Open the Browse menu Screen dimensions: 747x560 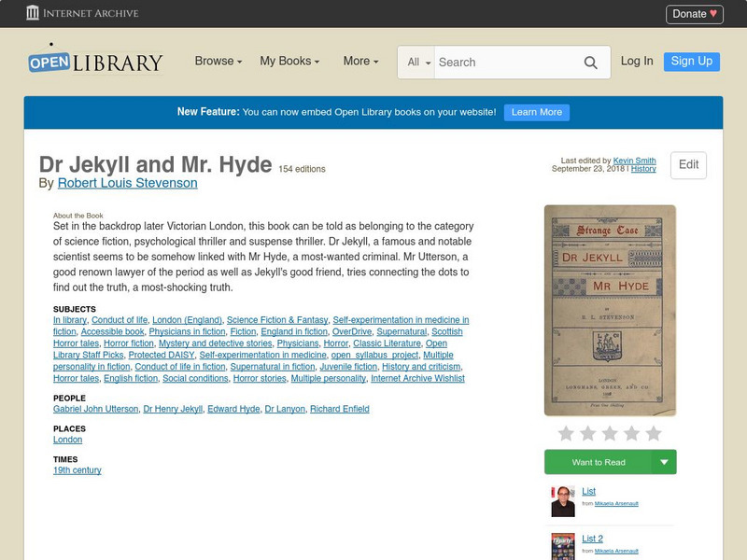click(x=217, y=61)
